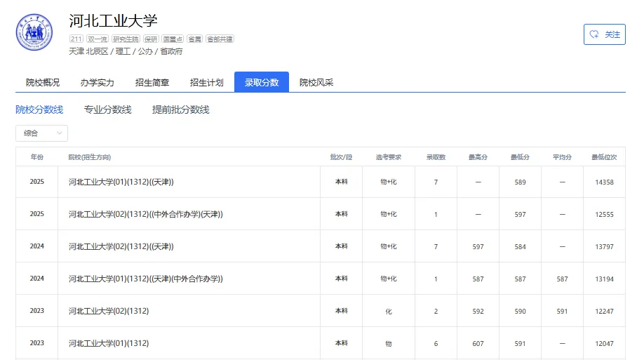644x360 pixels.
Task: Click lowest score 589
Action: coord(520,182)
